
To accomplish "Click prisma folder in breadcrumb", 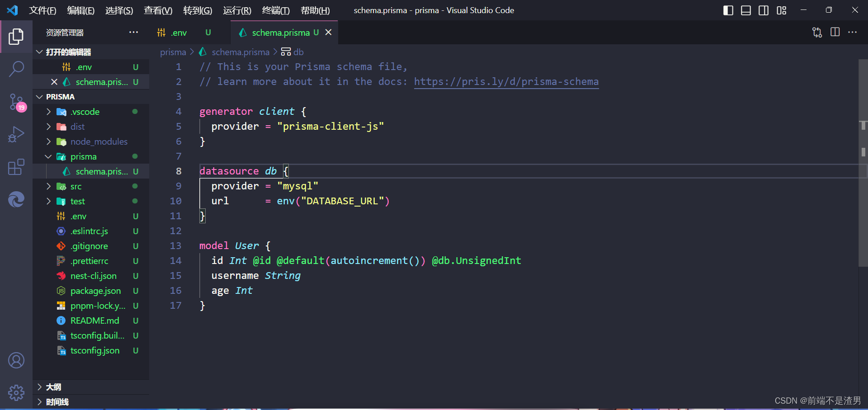I will tap(173, 52).
